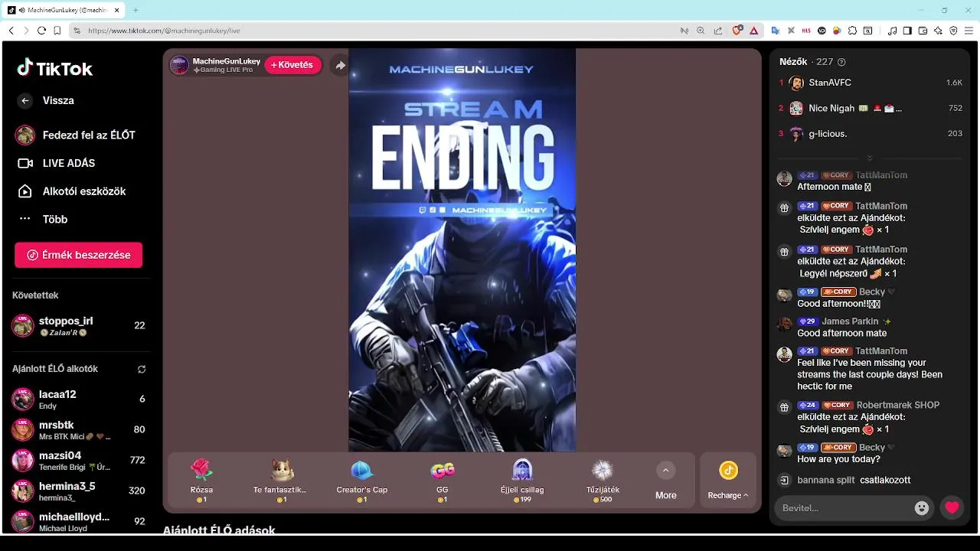Image resolution: width=980 pixels, height=551 pixels.
Task: Send the Éjjeli csillag gift
Action: (x=522, y=481)
